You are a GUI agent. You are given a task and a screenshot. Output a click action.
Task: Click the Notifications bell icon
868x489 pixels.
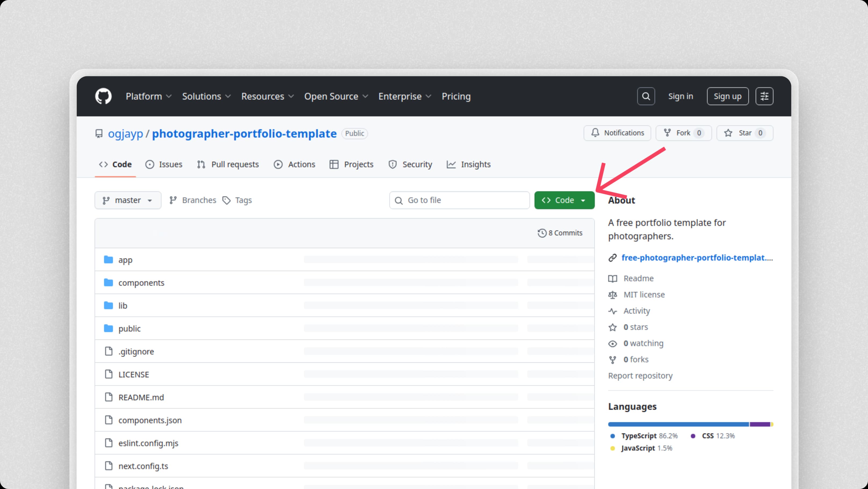click(595, 133)
